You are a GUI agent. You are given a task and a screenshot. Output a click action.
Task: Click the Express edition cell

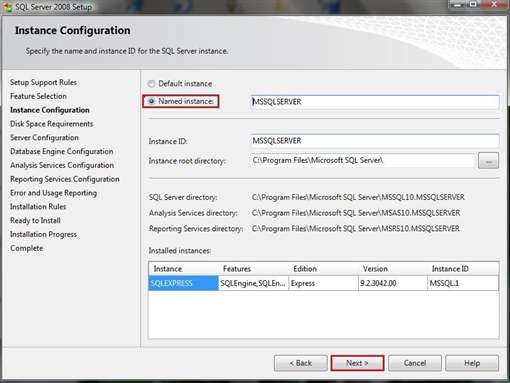pos(323,283)
